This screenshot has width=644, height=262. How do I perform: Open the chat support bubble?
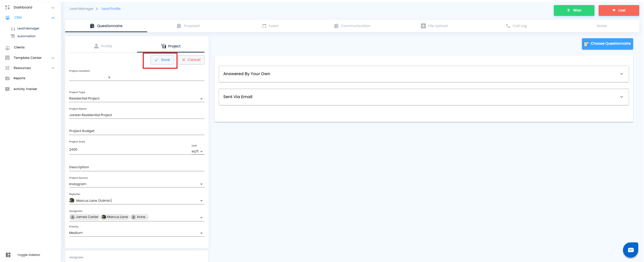(x=630, y=250)
